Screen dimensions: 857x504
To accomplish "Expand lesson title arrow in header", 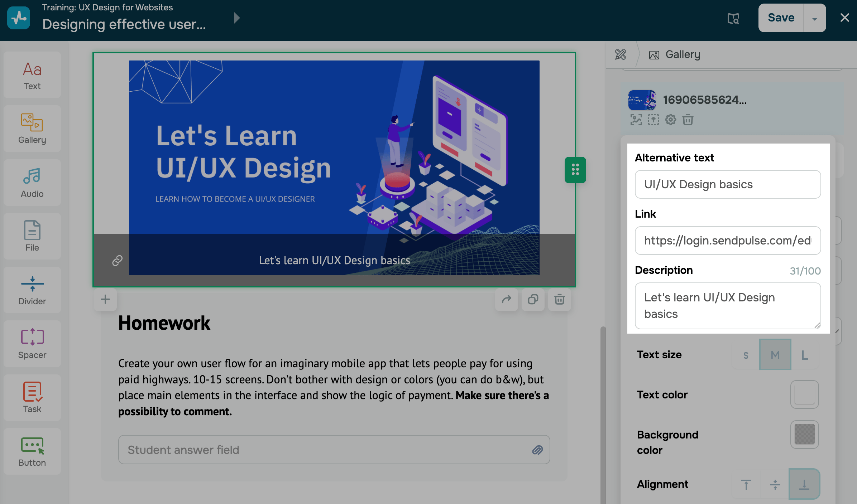I will click(236, 18).
